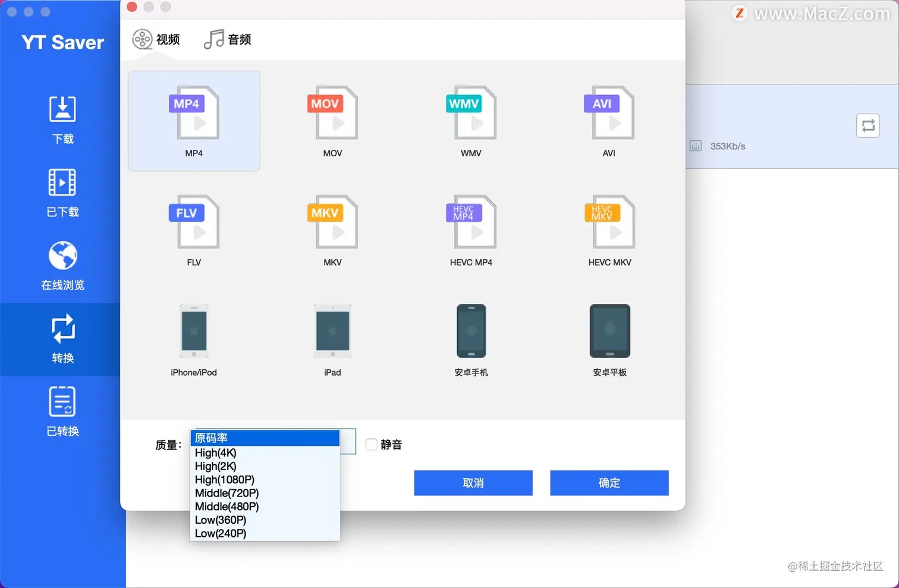
Task: Pick the WMV format icon
Action: (x=471, y=113)
